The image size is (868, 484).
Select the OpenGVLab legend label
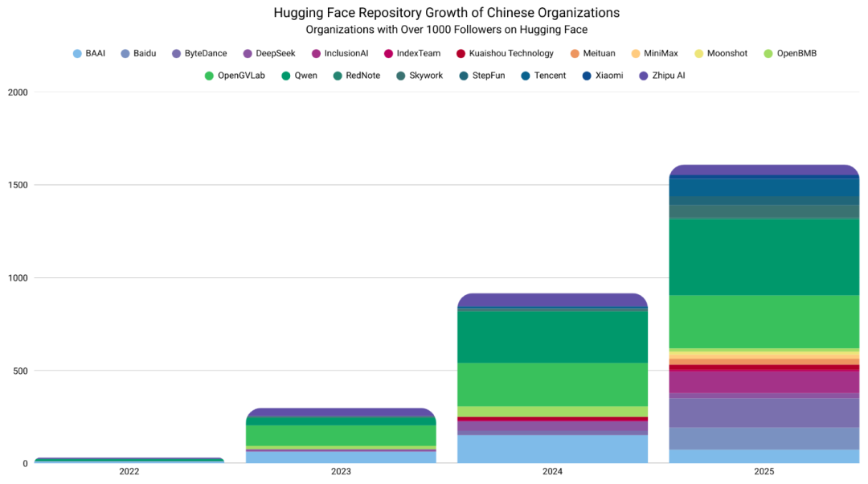tap(241, 76)
